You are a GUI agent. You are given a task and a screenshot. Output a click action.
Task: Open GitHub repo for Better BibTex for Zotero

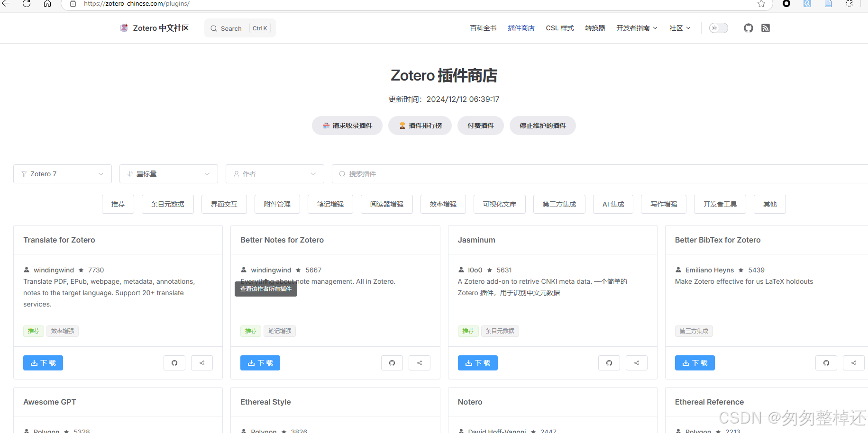point(826,363)
